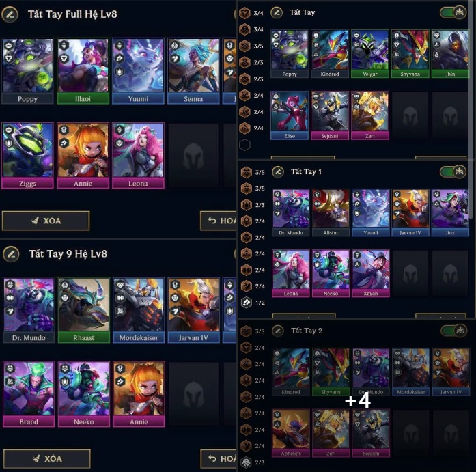Screen dimensions: 476x472
Task: Toggle the switch for Tất Tay 2 team
Action: 453,331
